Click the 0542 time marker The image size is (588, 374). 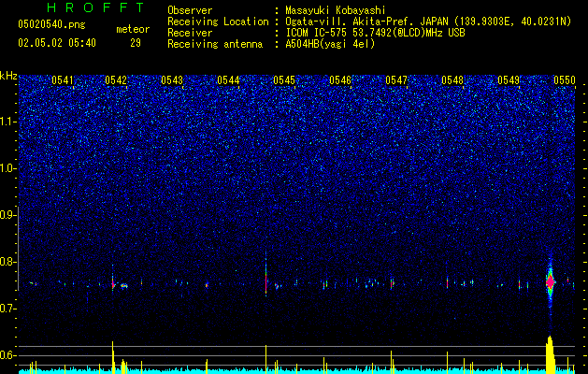pos(116,80)
